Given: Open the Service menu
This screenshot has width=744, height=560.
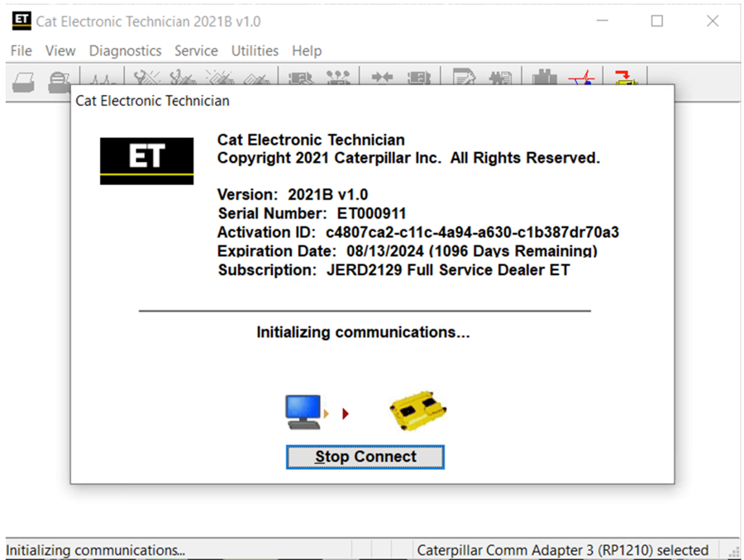Looking at the screenshot, I should (196, 50).
